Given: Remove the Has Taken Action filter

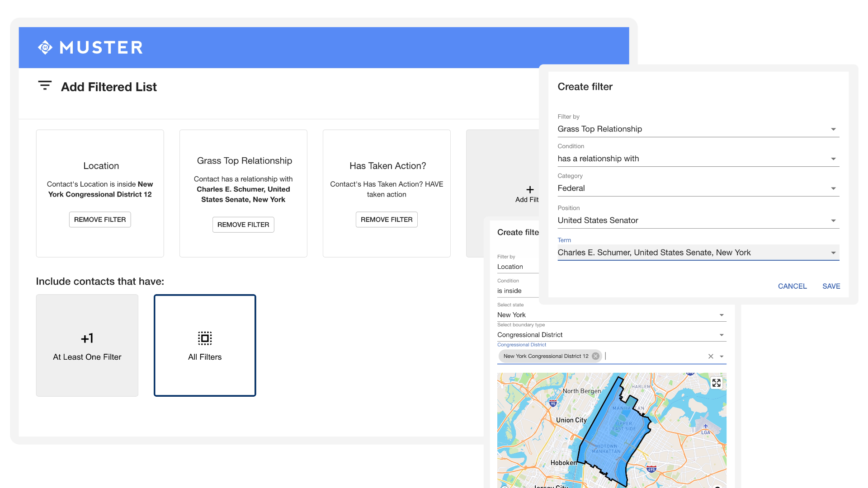Looking at the screenshot, I should tap(387, 220).
